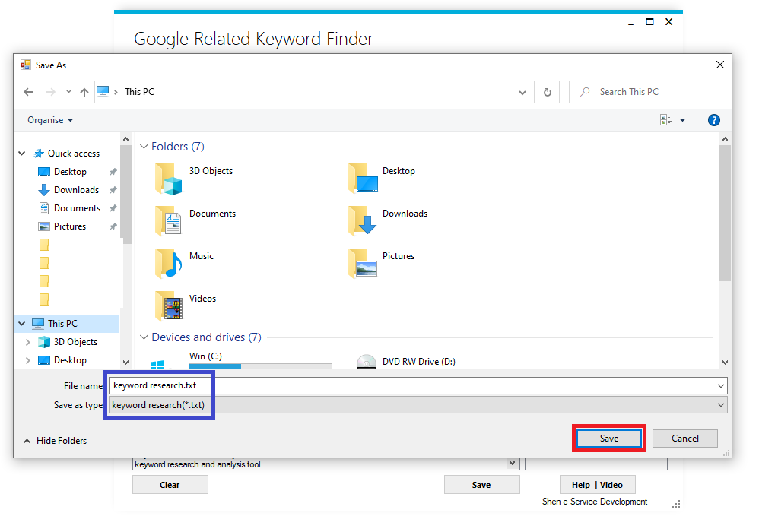Collapse the Quick access tree node
Screen dimensions: 759x532
coord(22,154)
